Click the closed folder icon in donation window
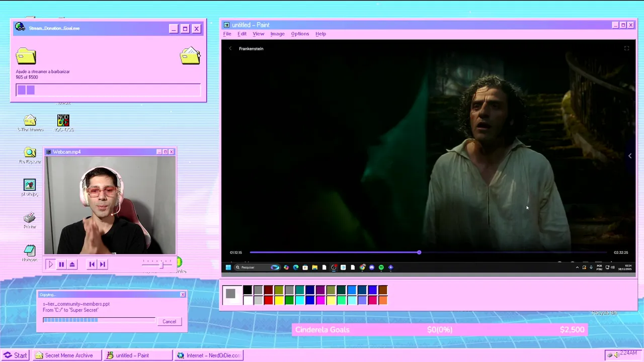Screen dimensions: 644x362 point(26,56)
